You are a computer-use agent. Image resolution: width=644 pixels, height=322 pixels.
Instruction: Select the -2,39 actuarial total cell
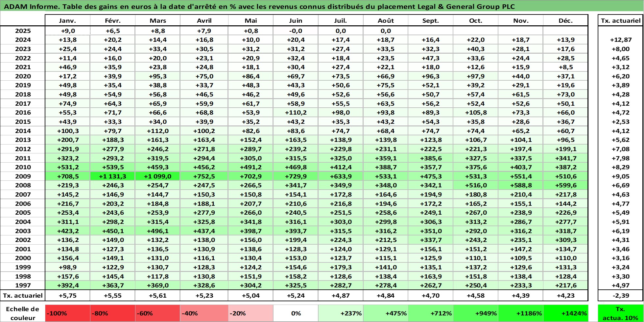621,296
